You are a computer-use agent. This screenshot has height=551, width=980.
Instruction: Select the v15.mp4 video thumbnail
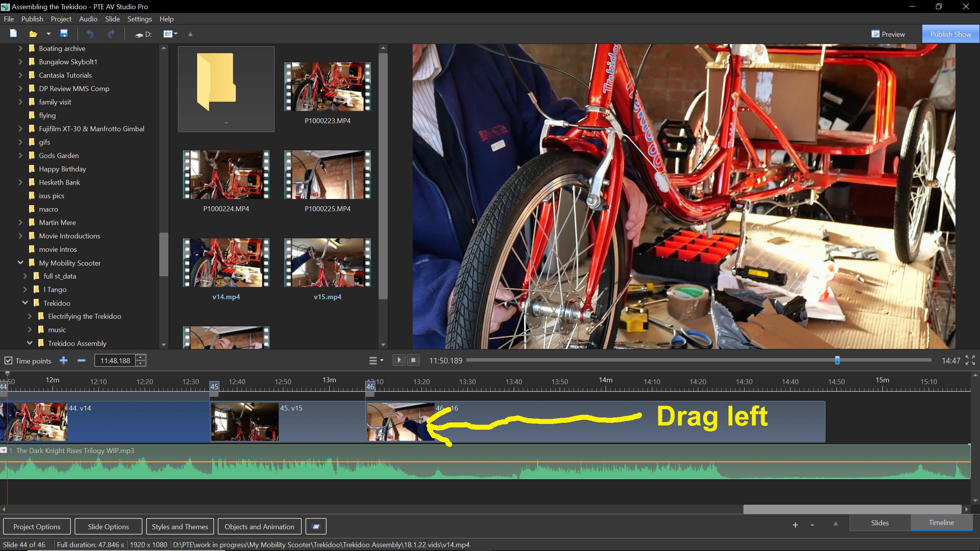327,263
